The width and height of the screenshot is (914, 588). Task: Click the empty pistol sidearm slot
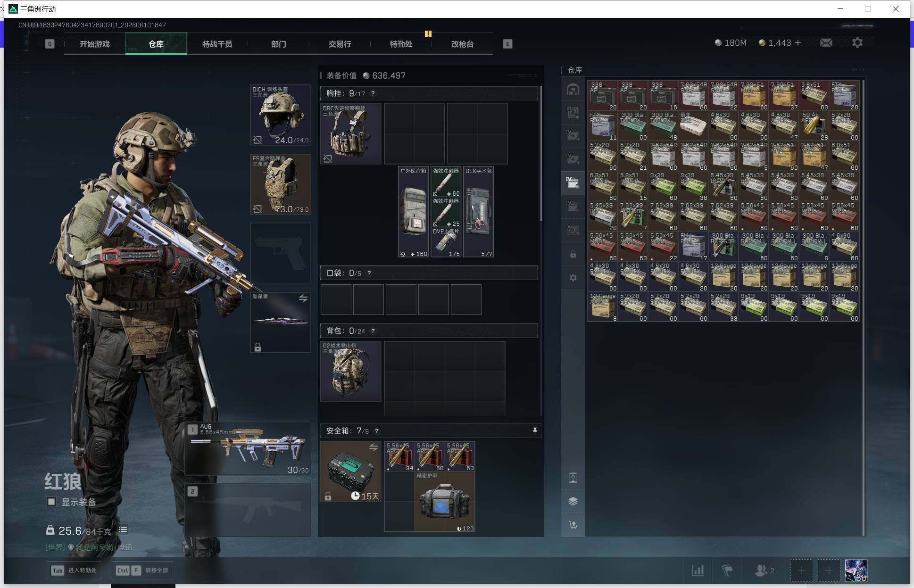[281, 253]
